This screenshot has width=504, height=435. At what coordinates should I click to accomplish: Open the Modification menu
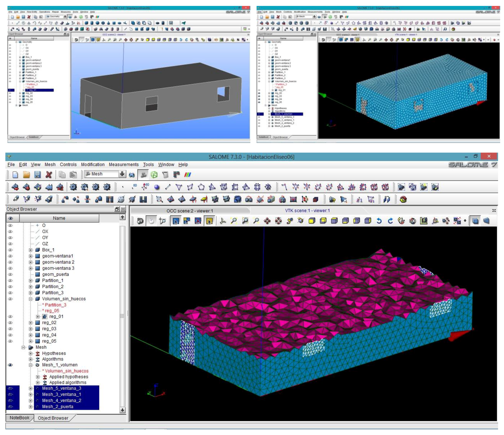pyautogui.click(x=93, y=165)
